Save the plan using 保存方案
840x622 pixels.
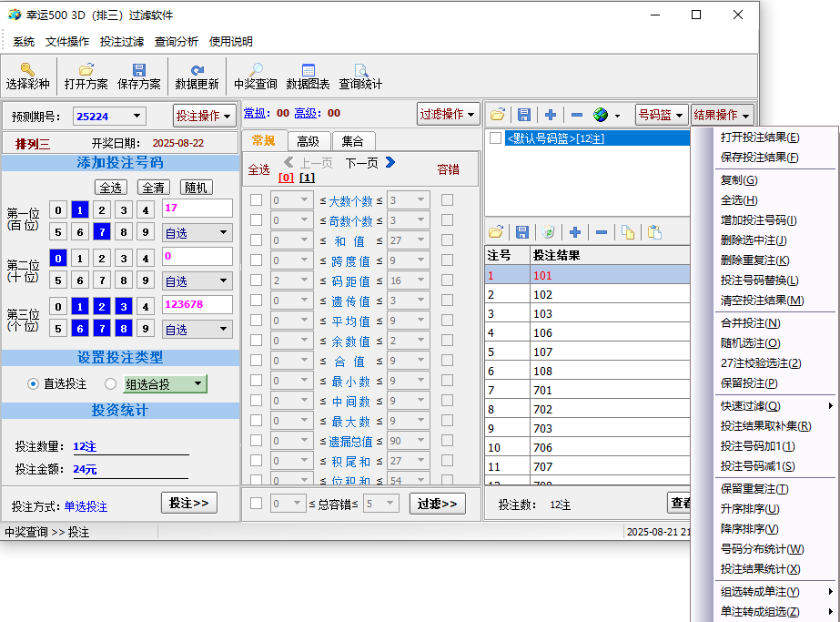pos(139,70)
